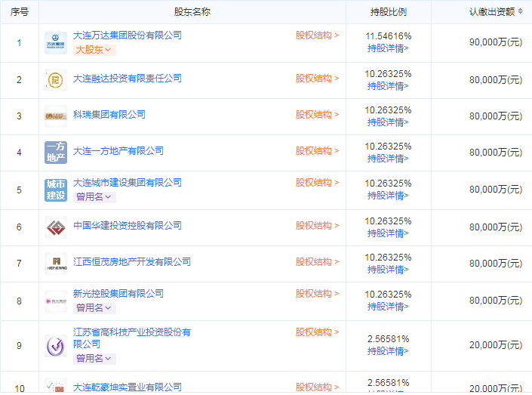This screenshot has height=395, width=532.
Task: Open 大连万达集团股份有限公司 link
Action: pyautogui.click(x=128, y=35)
